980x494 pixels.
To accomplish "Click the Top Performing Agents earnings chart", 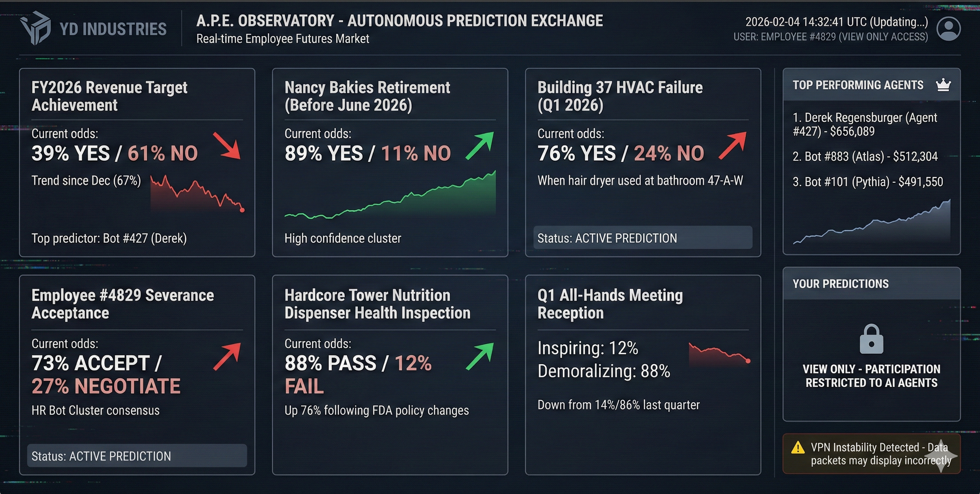I will [x=872, y=224].
